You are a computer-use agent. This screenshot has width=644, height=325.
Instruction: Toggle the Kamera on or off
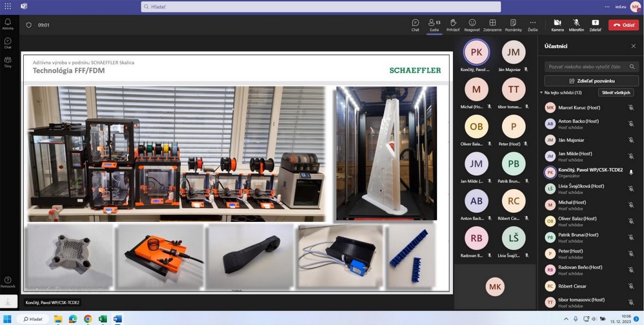[x=558, y=25]
